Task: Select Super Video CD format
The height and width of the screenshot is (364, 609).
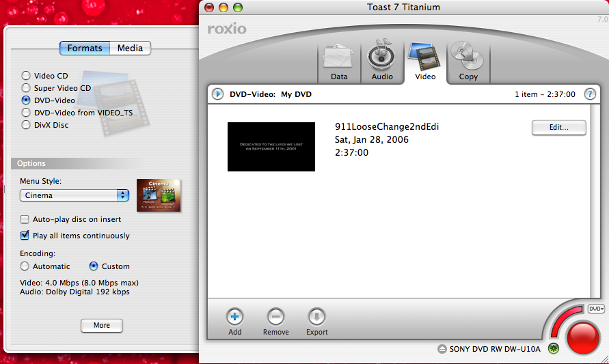Action: tap(26, 88)
